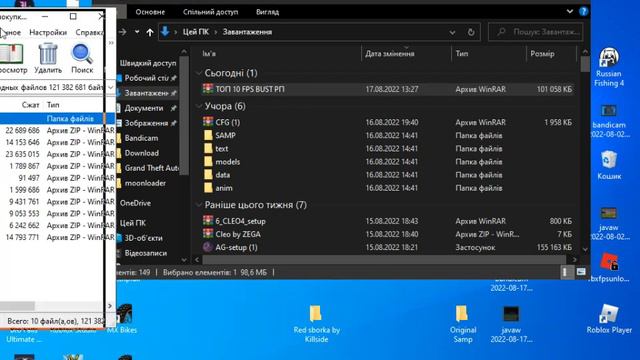Select the anim folder in the file list
The width and height of the screenshot is (640, 360).
click(x=388, y=188)
